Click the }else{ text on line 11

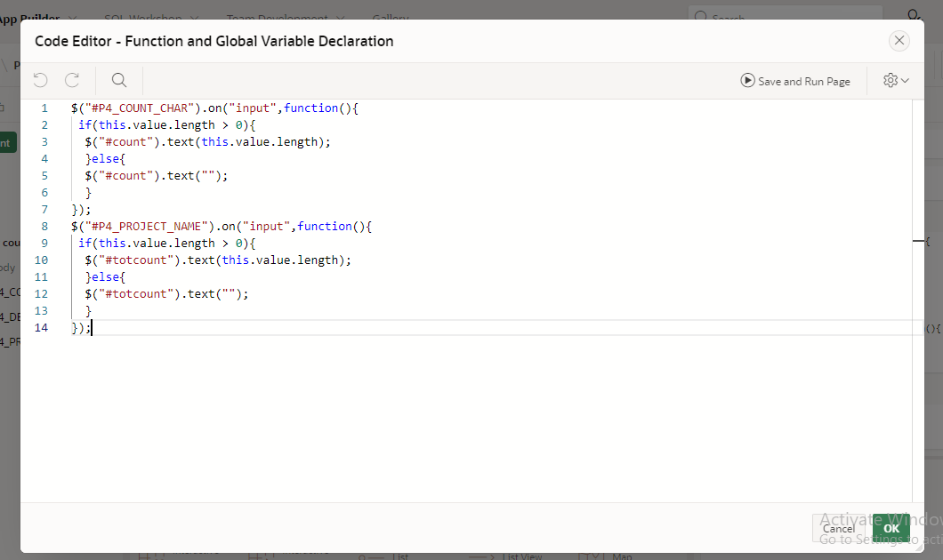[105, 277]
